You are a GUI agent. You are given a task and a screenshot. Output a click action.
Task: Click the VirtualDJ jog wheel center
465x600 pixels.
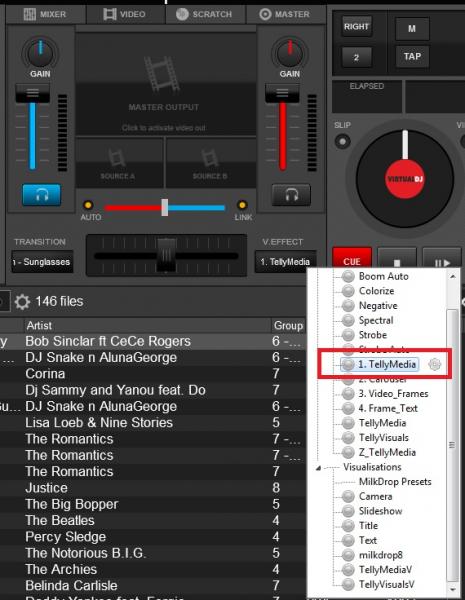pos(405,179)
